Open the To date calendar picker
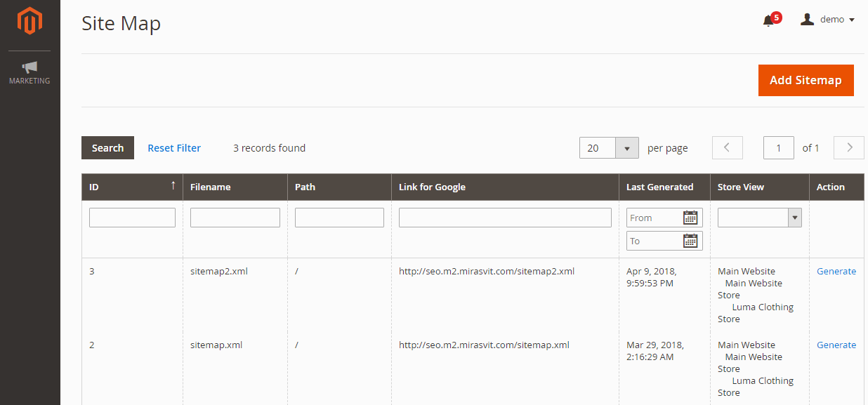Screen dimensions: 868x405 pyautogui.click(x=690, y=241)
